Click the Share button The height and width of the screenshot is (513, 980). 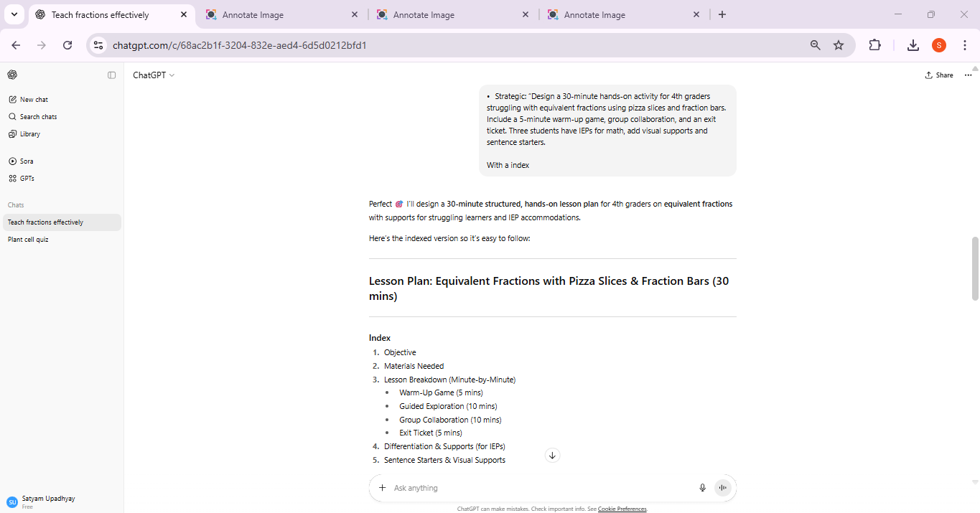(x=939, y=75)
